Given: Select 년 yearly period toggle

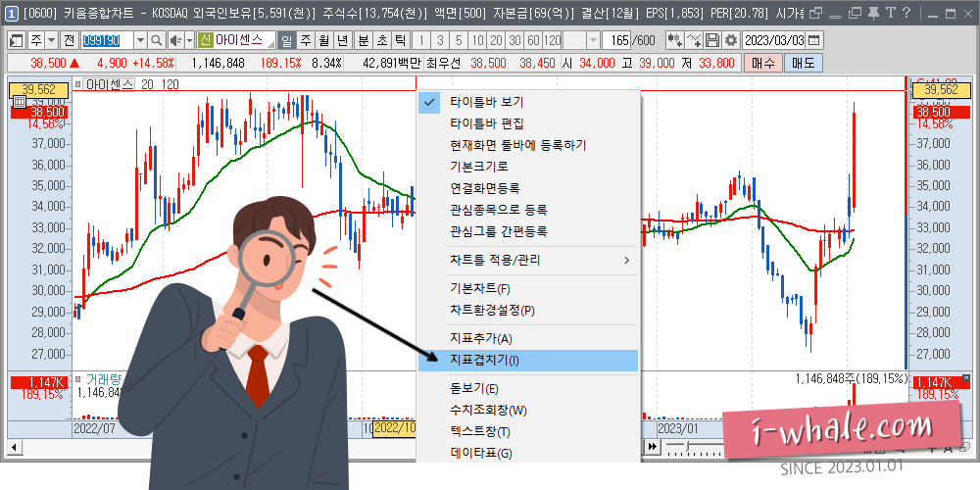Looking at the screenshot, I should [x=342, y=41].
